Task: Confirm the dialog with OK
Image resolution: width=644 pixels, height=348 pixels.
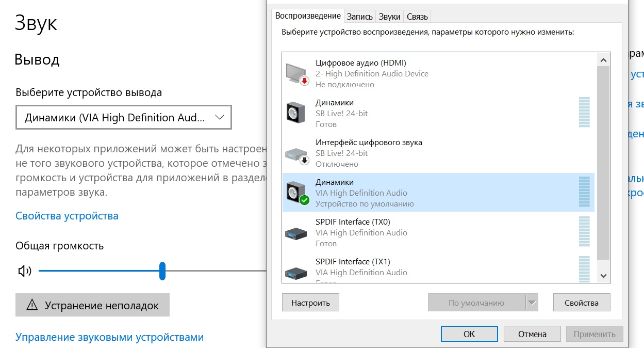Action: 469,334
